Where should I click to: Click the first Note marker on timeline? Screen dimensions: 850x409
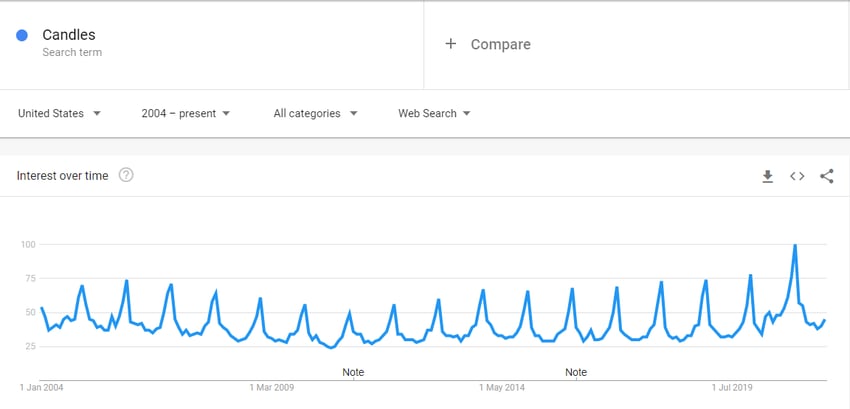click(353, 373)
